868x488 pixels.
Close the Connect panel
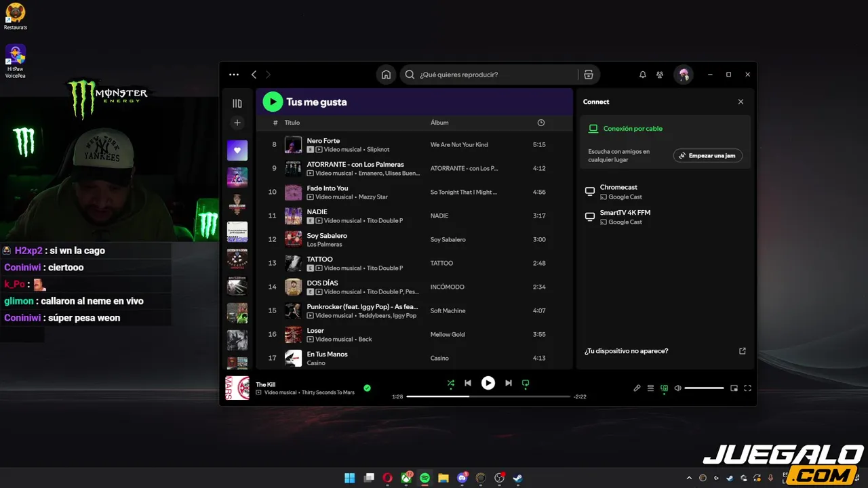[x=741, y=102]
